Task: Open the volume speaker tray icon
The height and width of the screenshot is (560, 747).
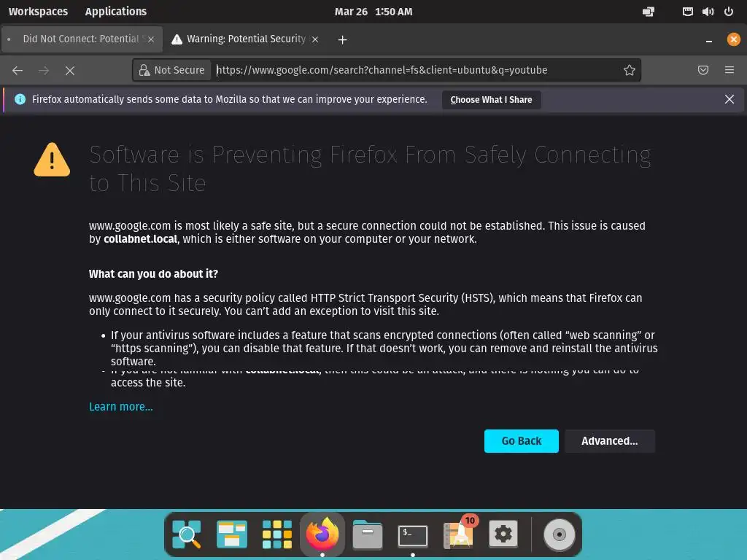Action: [708, 12]
